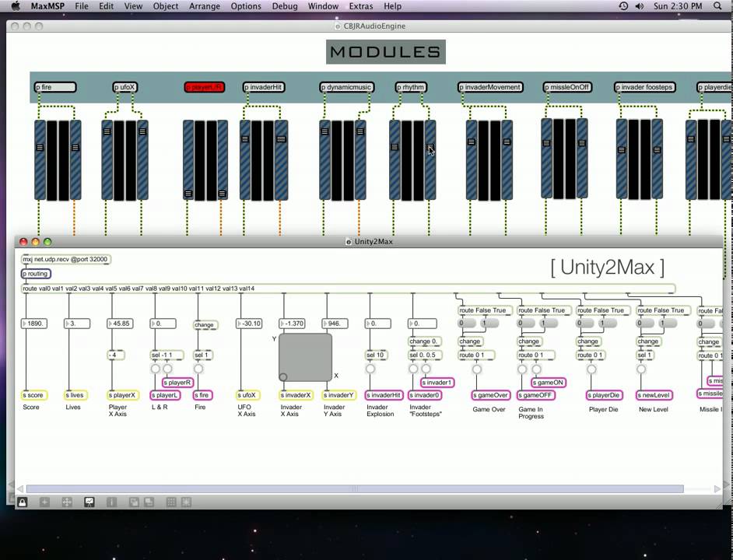Screen dimensions: 733x560
Task: Click the menu bar clock Sun 2:30 PM
Action: click(678, 6)
